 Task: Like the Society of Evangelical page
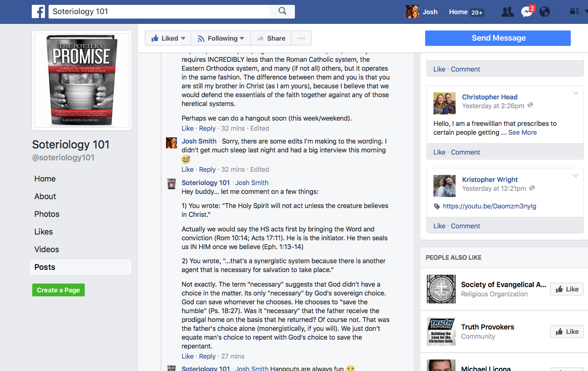567,289
